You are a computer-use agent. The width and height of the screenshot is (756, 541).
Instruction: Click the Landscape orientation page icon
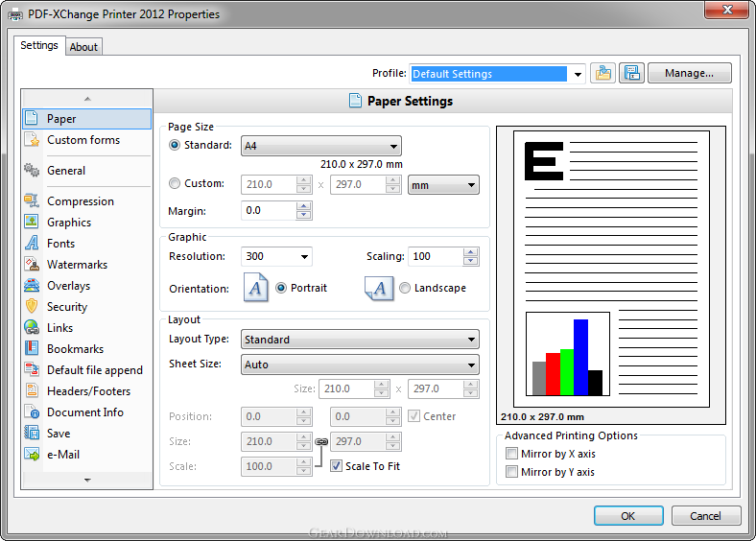click(x=379, y=289)
